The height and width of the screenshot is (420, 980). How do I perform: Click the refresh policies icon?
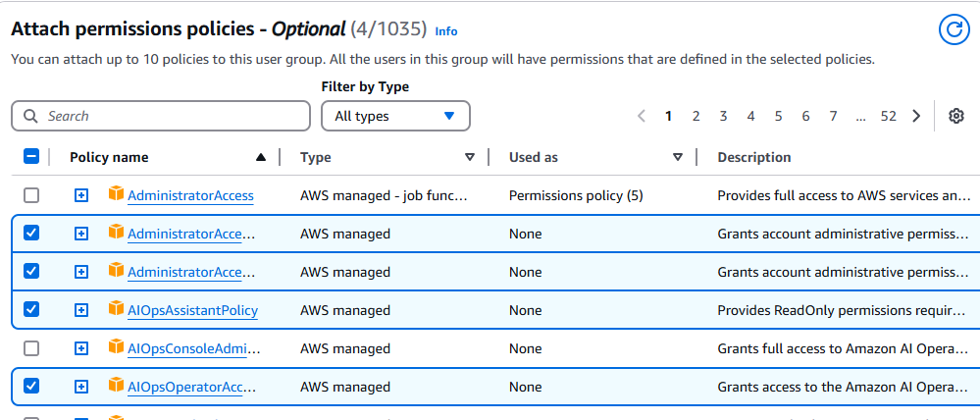click(x=954, y=29)
